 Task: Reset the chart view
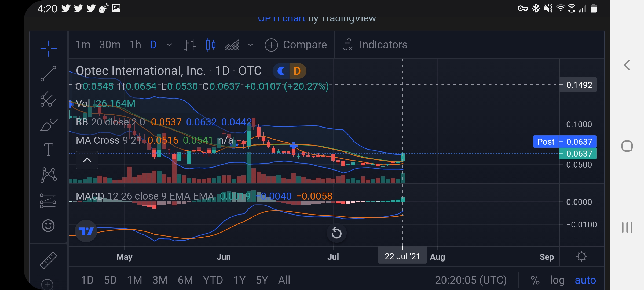[336, 233]
